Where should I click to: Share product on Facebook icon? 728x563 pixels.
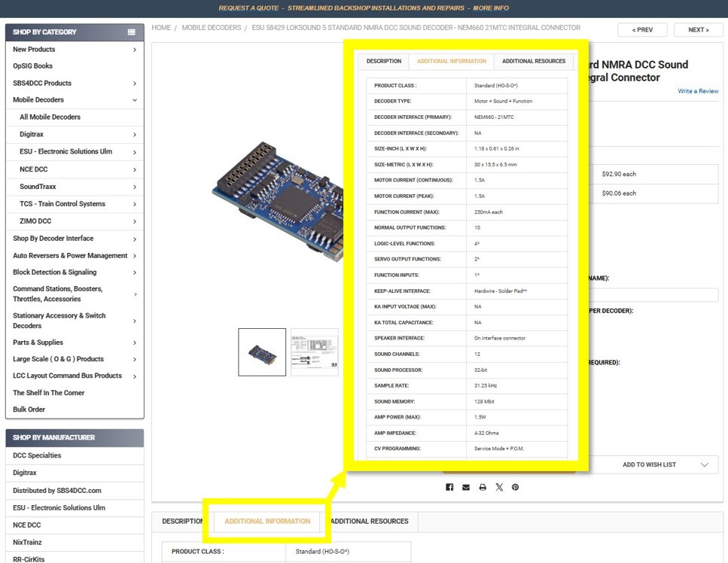(449, 487)
